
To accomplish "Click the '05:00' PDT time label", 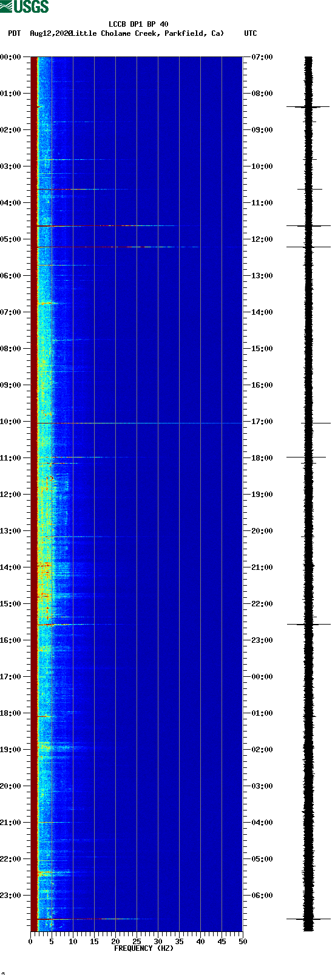I will click(x=11, y=239).
